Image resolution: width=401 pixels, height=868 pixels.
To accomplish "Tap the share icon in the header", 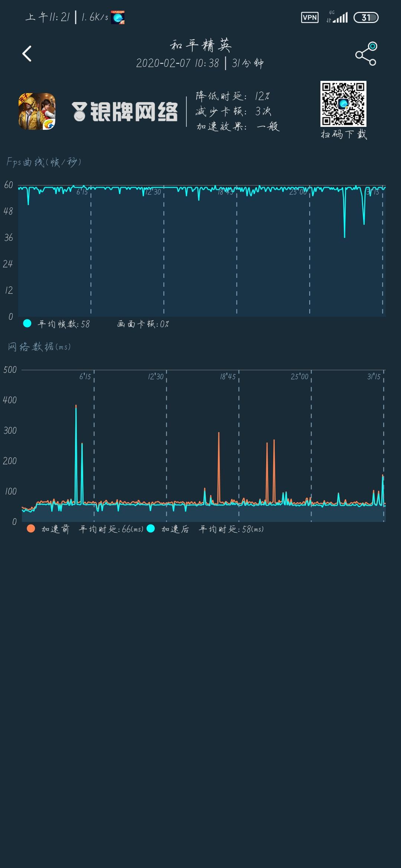I will click(x=366, y=54).
